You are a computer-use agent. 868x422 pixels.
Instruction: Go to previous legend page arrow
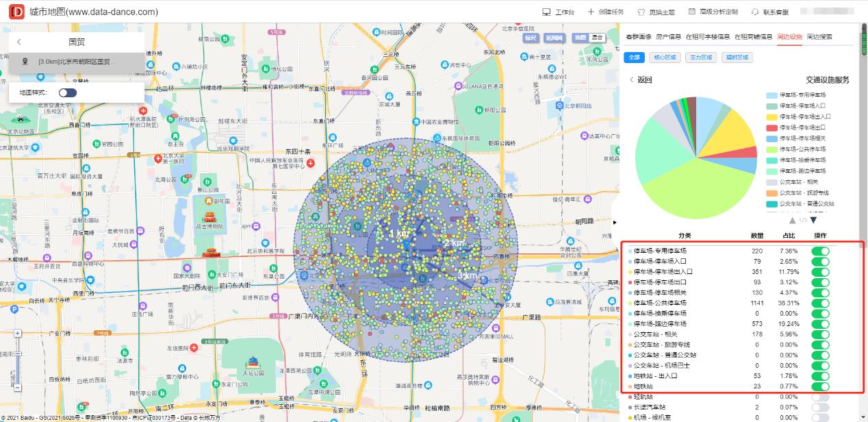point(793,221)
